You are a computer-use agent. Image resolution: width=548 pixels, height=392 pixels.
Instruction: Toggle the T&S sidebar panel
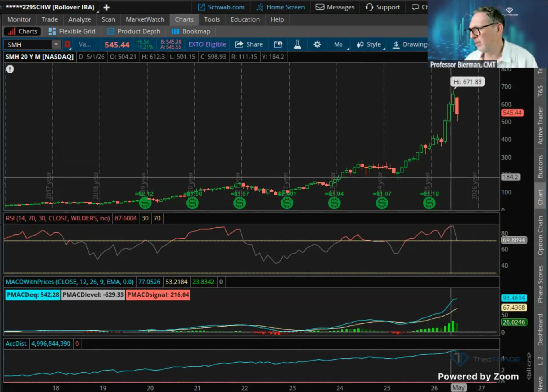coord(540,91)
